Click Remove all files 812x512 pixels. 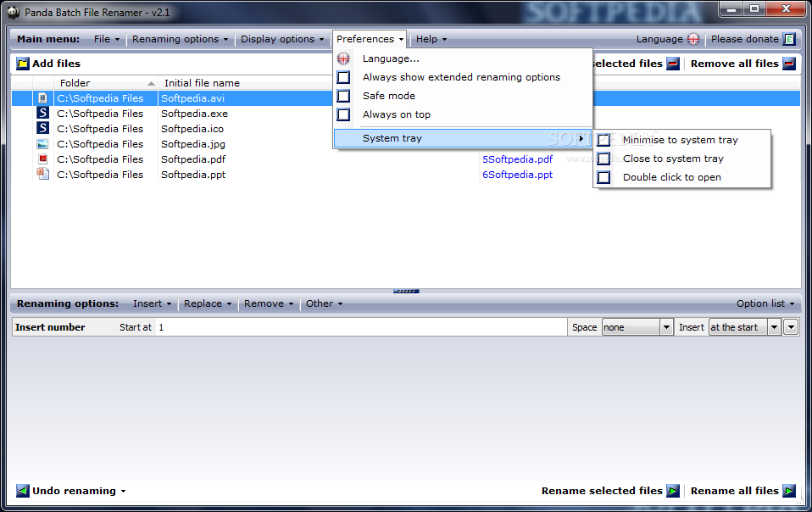click(742, 64)
